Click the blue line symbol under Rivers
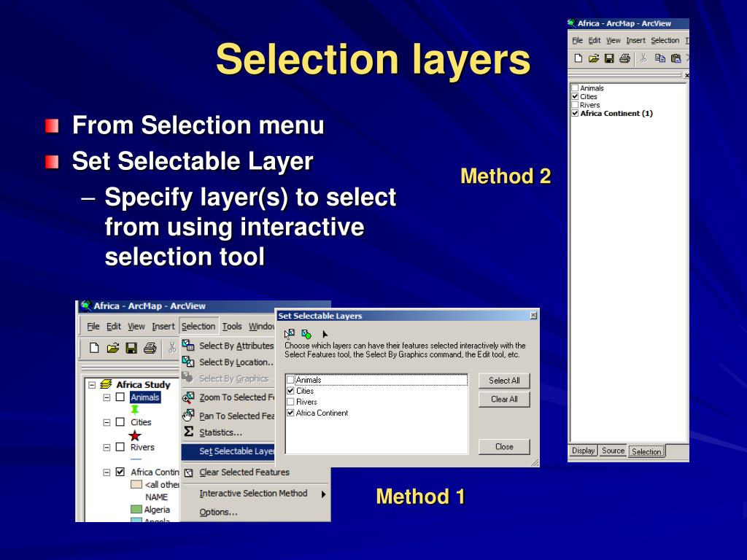This screenshot has height=560, width=747. click(136, 459)
